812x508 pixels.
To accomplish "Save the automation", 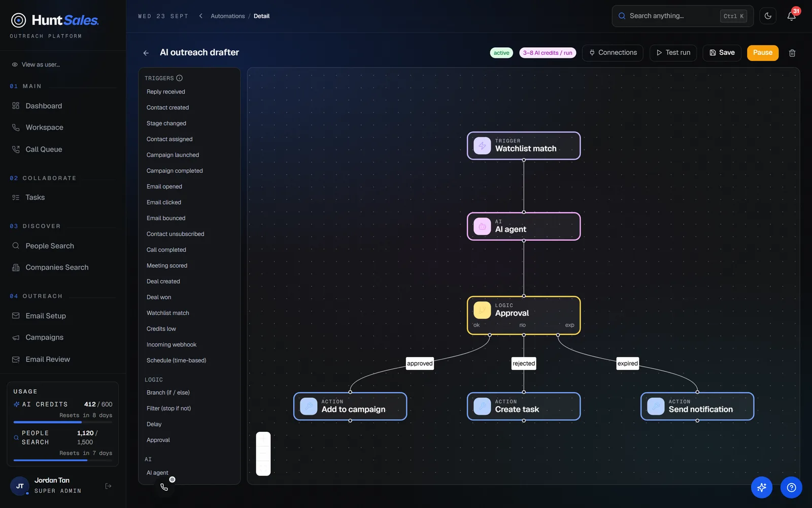I will (722, 53).
